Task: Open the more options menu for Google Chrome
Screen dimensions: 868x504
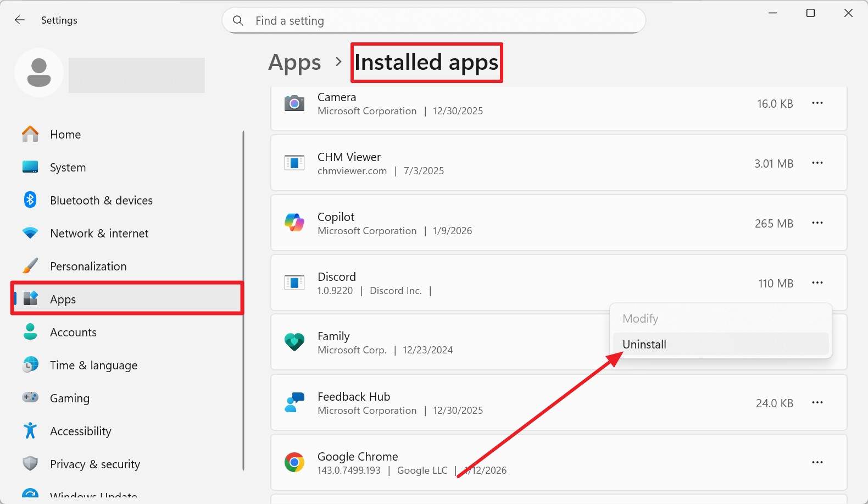Action: pos(817,462)
